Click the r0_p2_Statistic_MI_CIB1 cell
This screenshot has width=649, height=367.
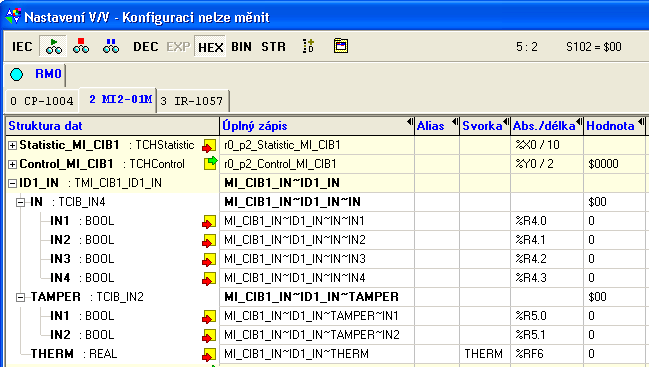(317, 145)
